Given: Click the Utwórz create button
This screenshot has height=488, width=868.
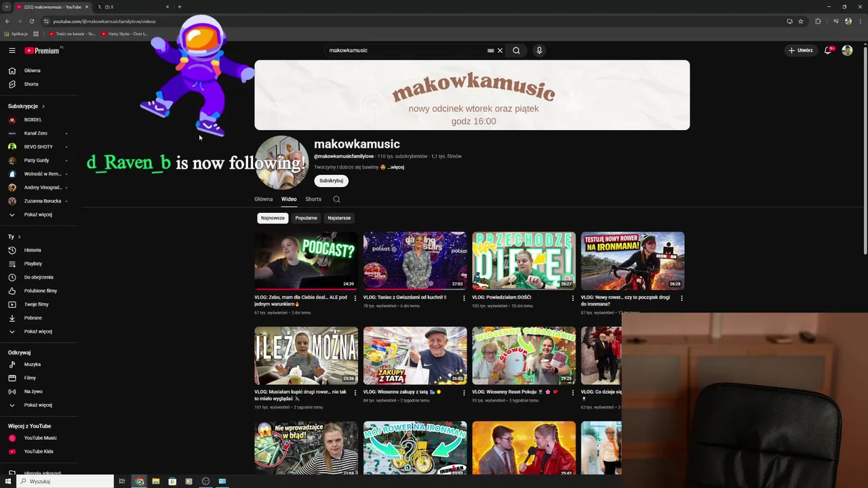Looking at the screenshot, I should tap(801, 50).
